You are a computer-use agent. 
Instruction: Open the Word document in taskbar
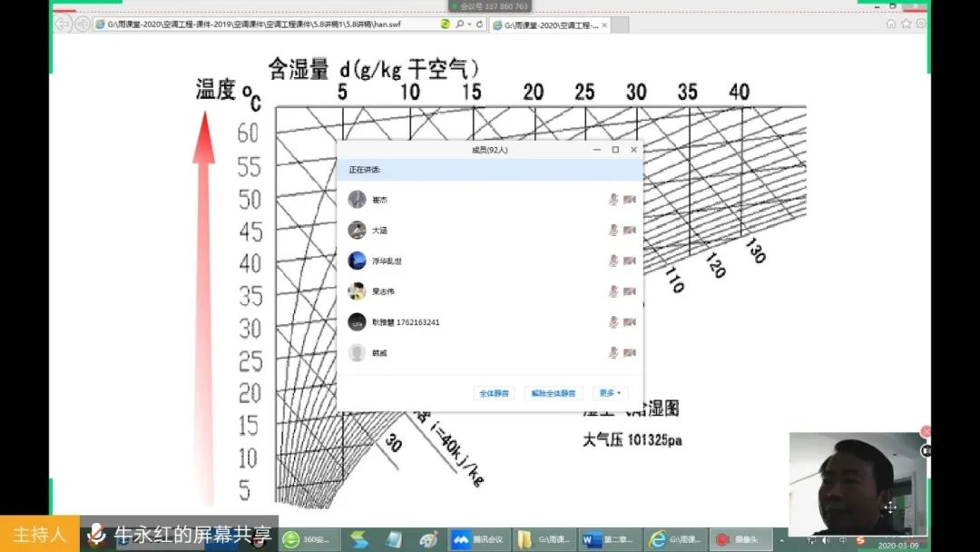[x=608, y=539]
